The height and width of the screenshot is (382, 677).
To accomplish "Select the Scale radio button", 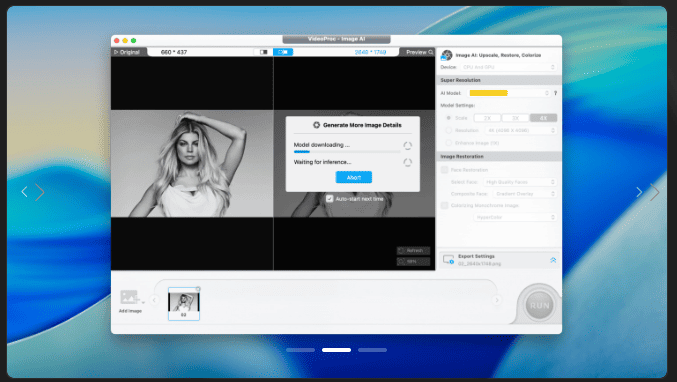I will click(x=449, y=118).
